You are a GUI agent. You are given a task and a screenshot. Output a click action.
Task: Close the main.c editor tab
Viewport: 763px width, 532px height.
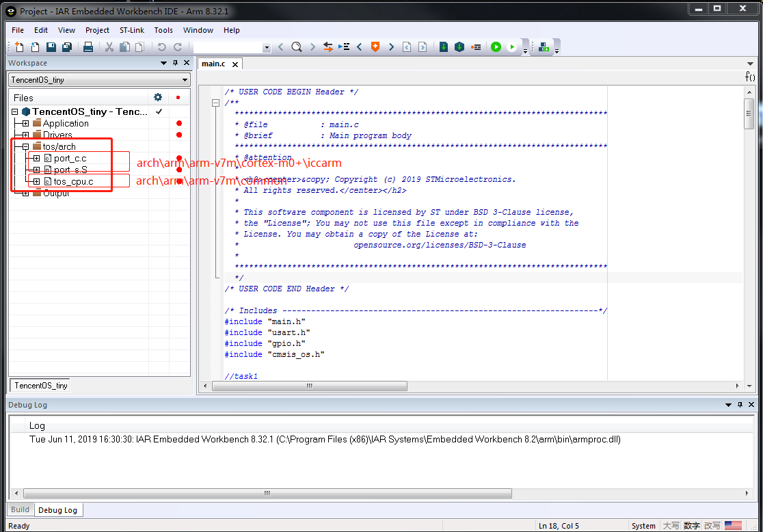click(x=235, y=64)
